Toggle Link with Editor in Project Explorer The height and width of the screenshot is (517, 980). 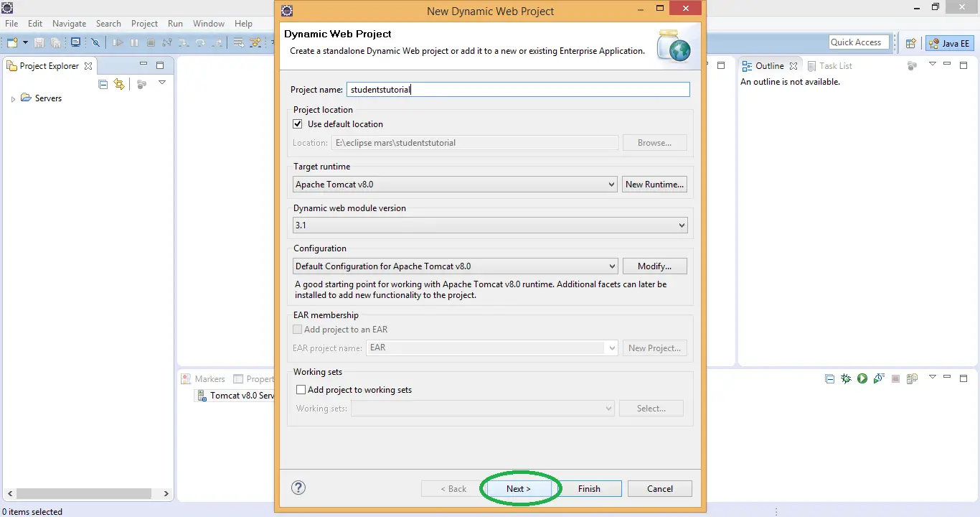pyautogui.click(x=120, y=84)
